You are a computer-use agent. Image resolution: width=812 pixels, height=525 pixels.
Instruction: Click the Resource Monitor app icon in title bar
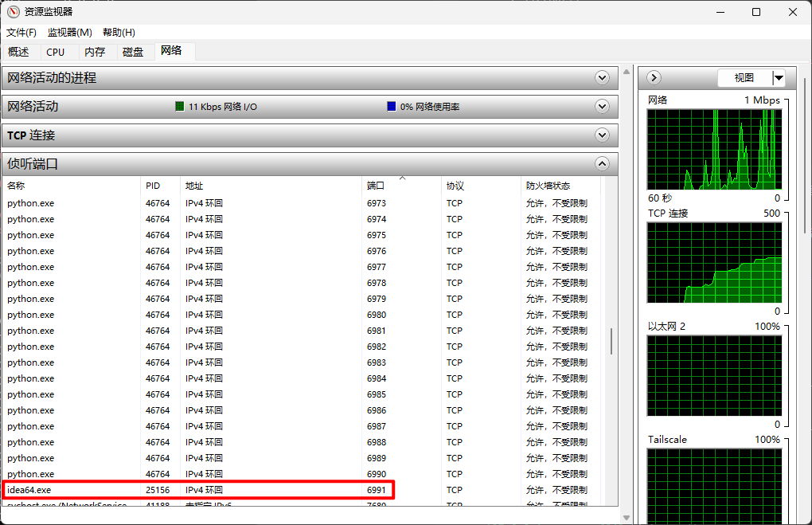tap(13, 12)
